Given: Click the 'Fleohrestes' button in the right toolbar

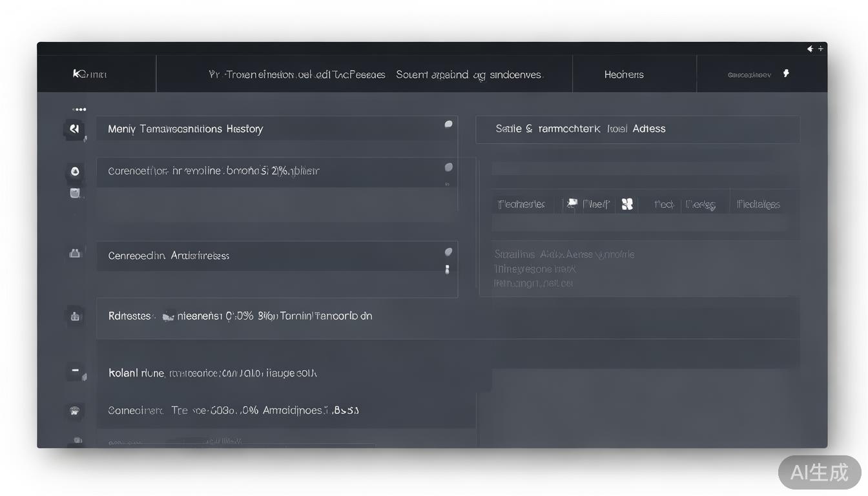Looking at the screenshot, I should (x=521, y=205).
